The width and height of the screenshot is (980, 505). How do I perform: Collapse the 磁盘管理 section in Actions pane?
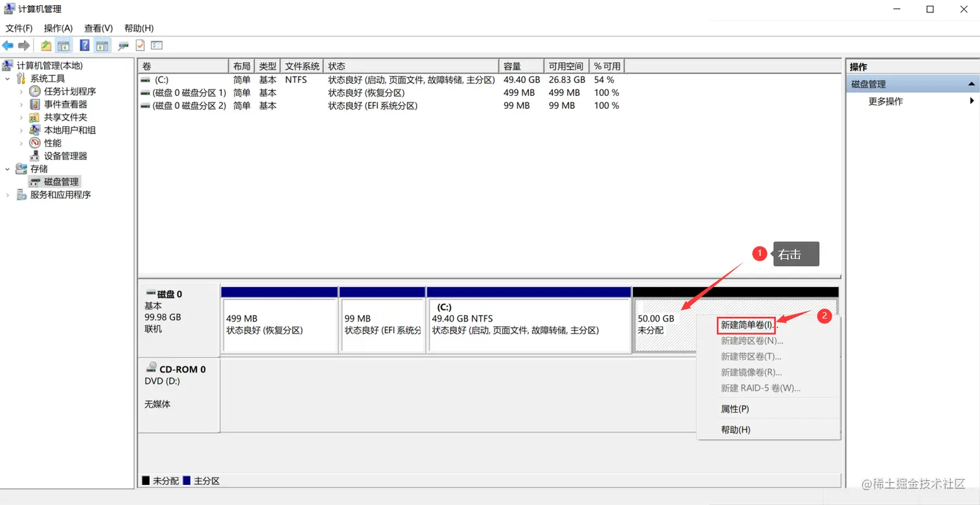coord(971,84)
